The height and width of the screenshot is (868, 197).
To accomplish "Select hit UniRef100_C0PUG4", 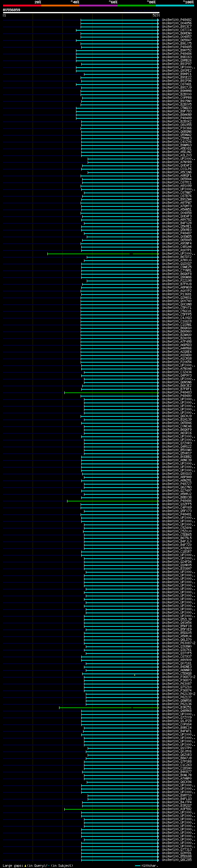I will click(x=176, y=724).
